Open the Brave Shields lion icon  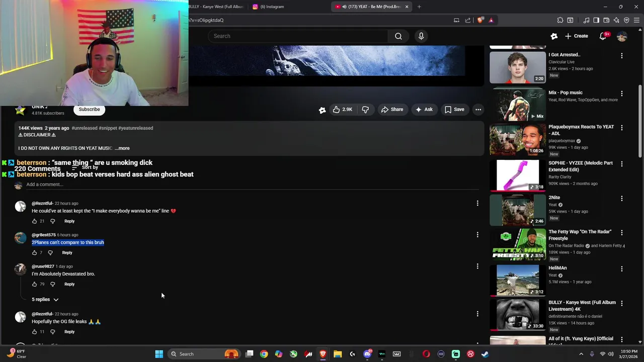pyautogui.click(x=480, y=20)
